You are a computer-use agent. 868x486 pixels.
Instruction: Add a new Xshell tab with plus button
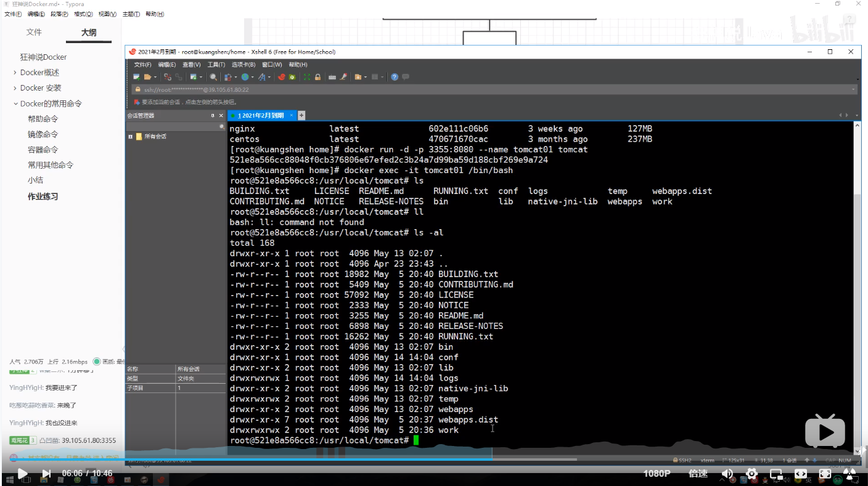tap(301, 115)
